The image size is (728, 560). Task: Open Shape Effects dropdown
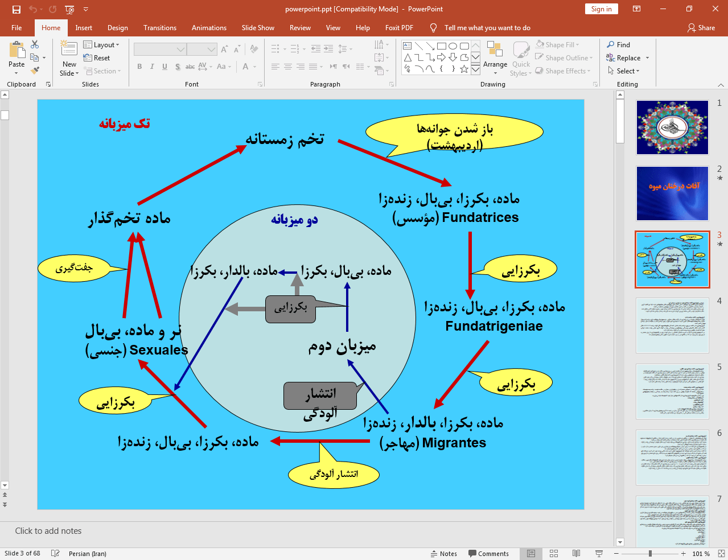[x=563, y=71]
